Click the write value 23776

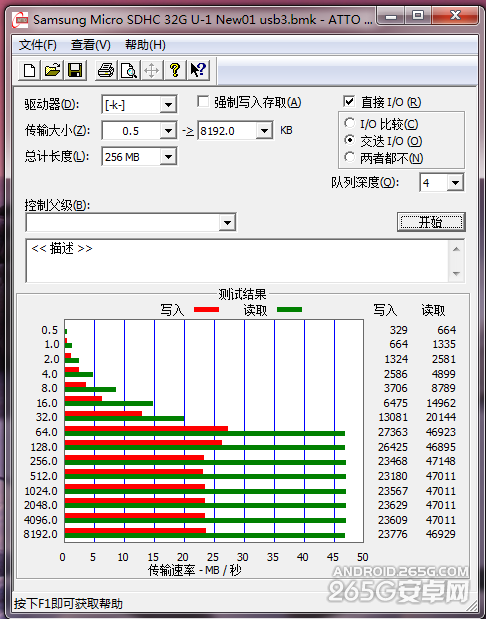point(392,534)
